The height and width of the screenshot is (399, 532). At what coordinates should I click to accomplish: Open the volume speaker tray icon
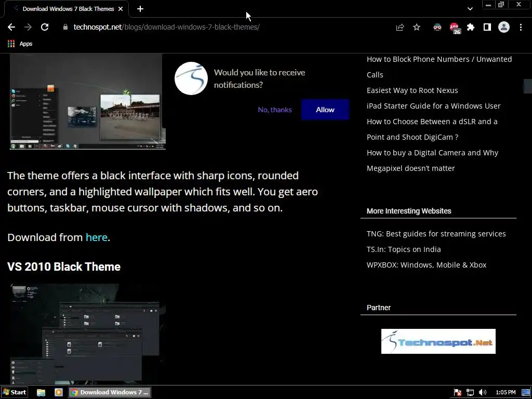(x=483, y=393)
